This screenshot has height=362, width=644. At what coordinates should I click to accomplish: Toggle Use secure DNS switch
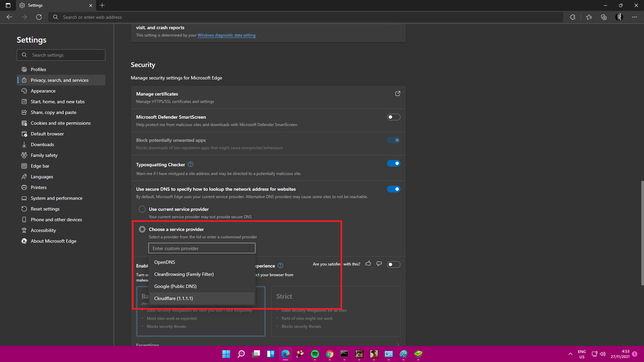click(393, 189)
